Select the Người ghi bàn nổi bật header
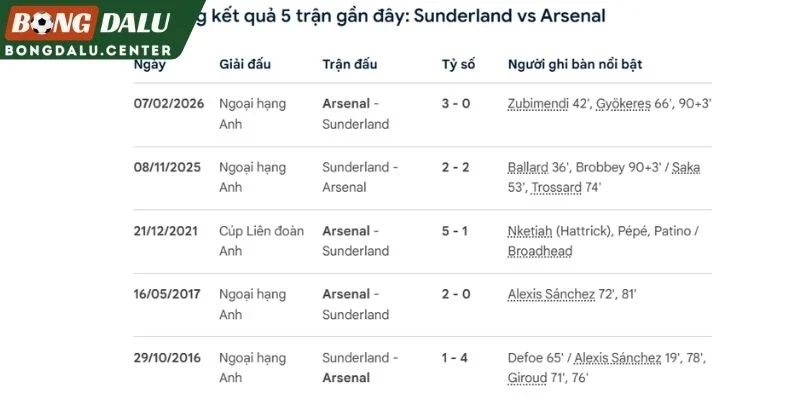 click(574, 64)
